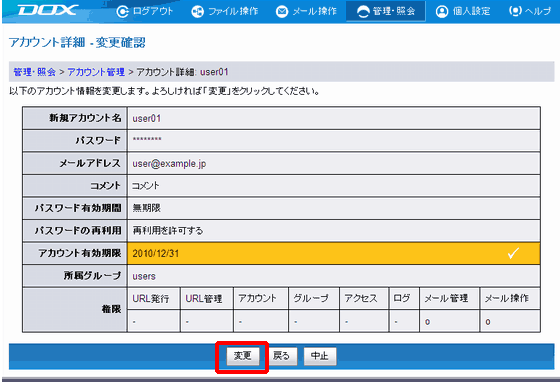Follow the 管理・照会 breadcrumb link
Screen dimensions: 560x382
click(x=35, y=72)
